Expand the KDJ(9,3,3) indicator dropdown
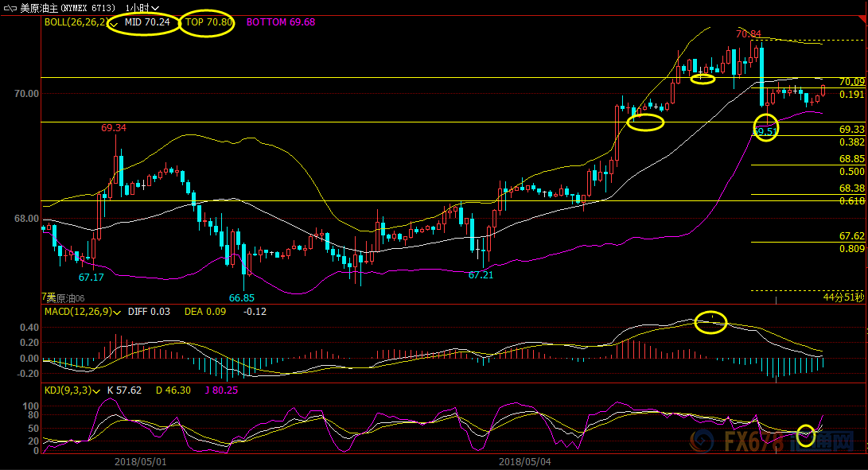This screenshot has height=470, width=868. [x=96, y=390]
